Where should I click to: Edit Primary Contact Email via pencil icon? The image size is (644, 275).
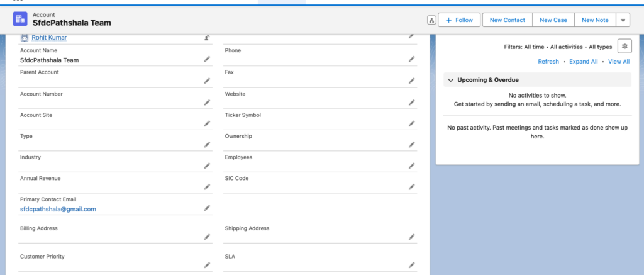pos(207,208)
